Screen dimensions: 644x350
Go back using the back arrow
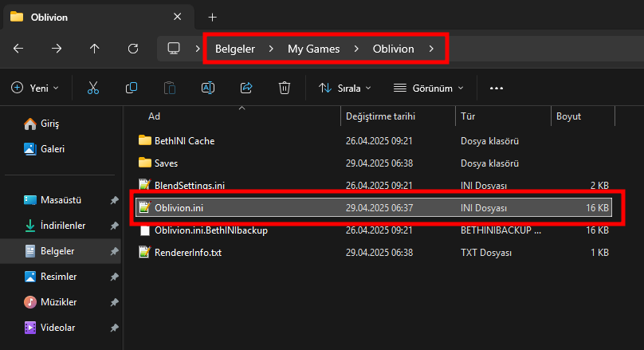[x=18, y=49]
